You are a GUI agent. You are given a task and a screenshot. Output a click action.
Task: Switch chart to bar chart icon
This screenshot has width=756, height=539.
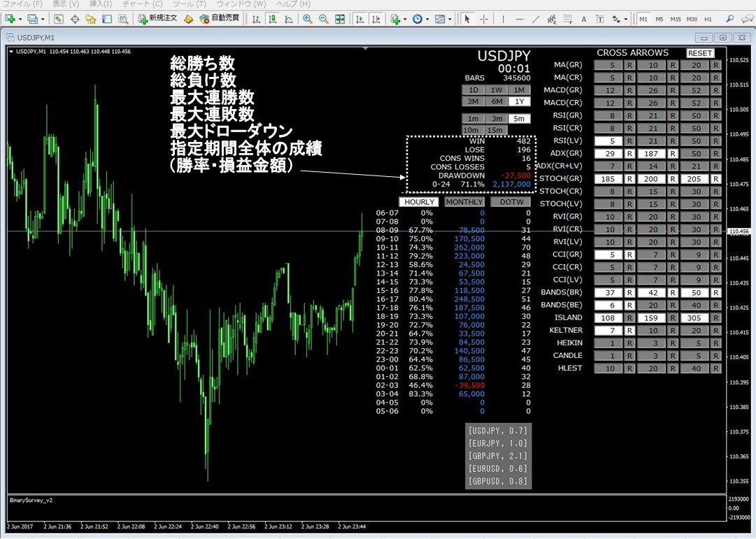coord(256,19)
